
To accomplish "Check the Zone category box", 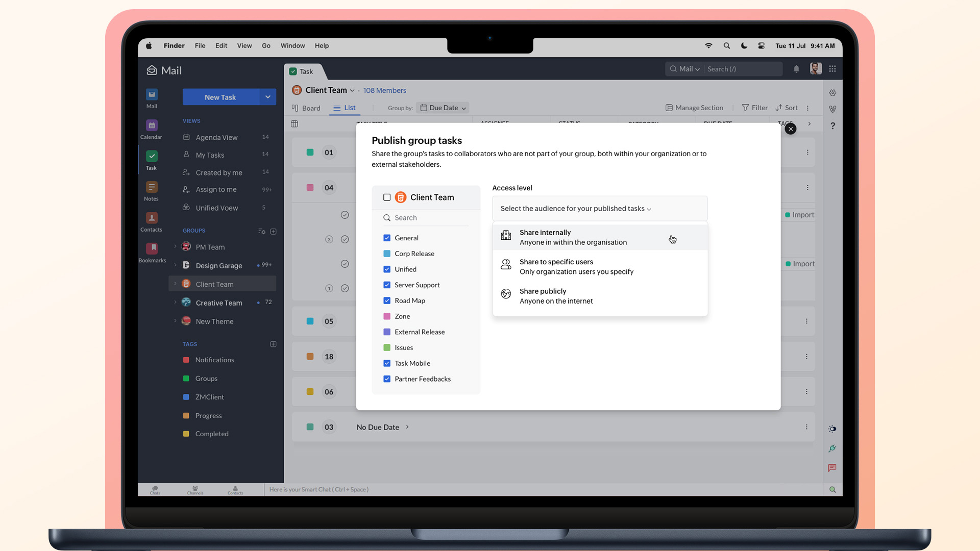I will (x=387, y=316).
